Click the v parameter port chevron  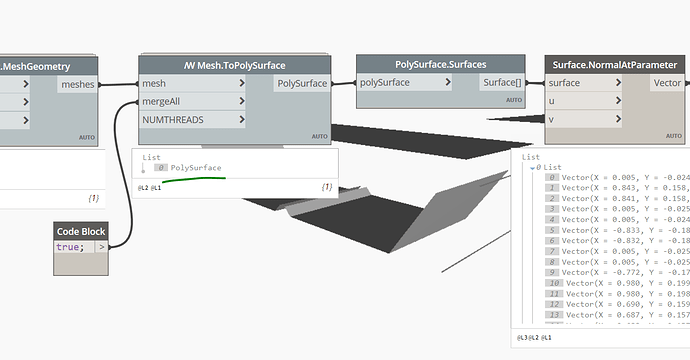coord(618,119)
